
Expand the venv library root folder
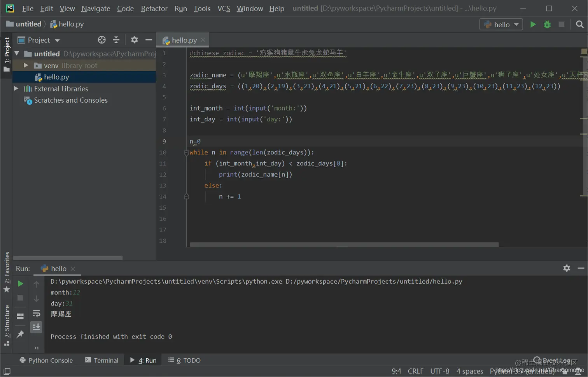coord(26,65)
